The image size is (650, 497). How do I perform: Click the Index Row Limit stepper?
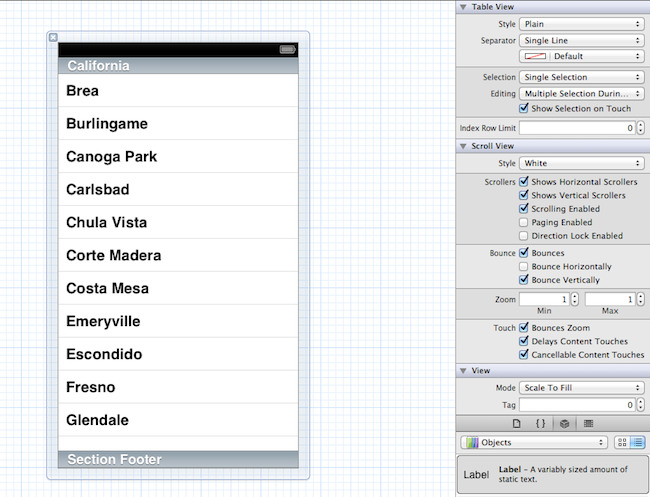(640, 128)
